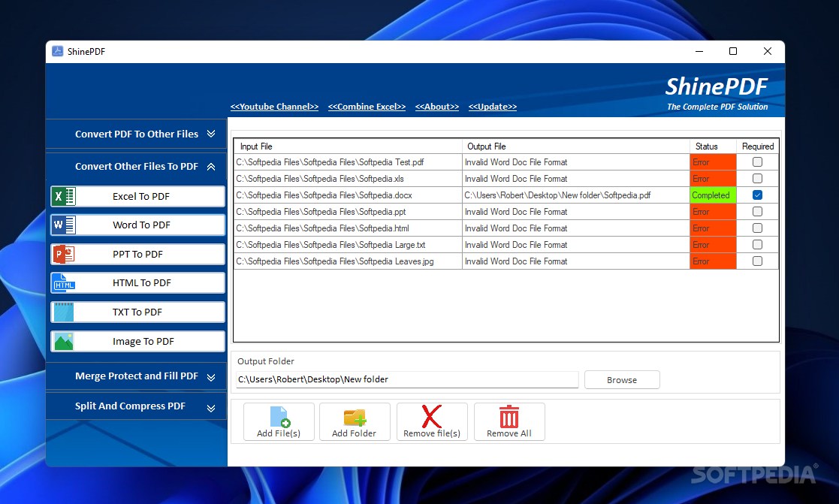
Task: Click the Output Folder path field
Action: (407, 379)
